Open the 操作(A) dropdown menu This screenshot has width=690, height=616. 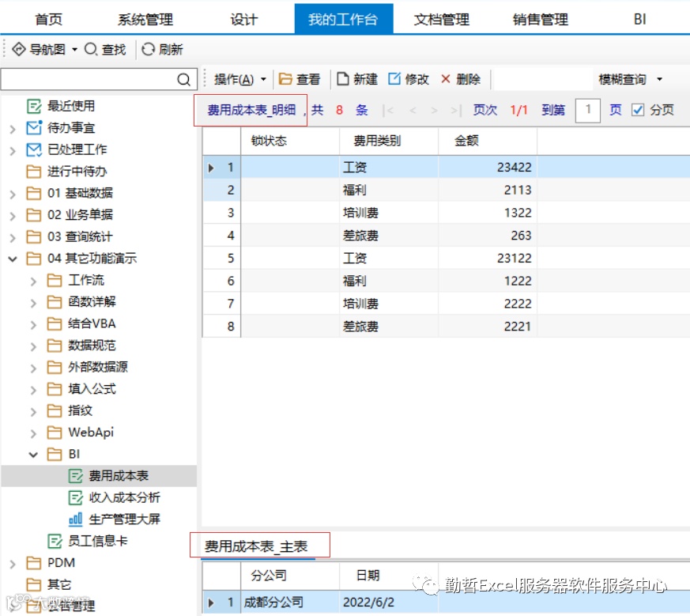[239, 79]
